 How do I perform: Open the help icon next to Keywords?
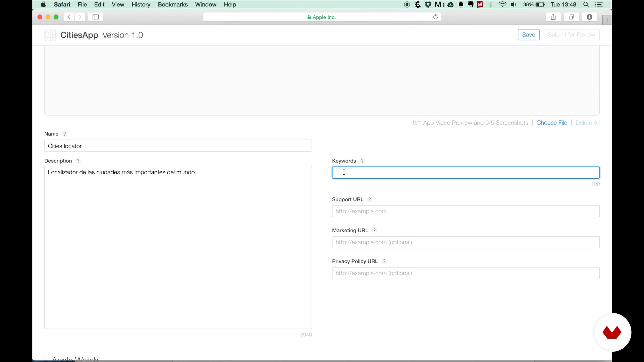click(x=362, y=161)
